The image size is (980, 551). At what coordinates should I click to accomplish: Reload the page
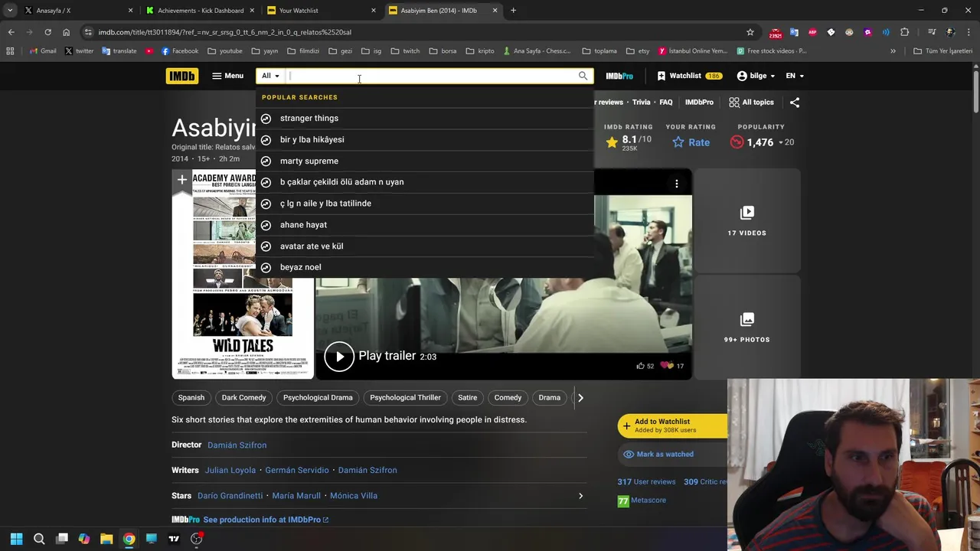pos(47,32)
